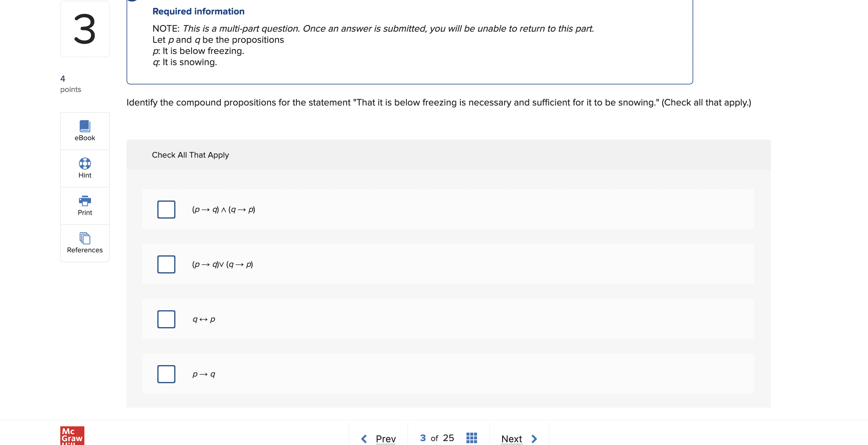868x445 pixels.
Task: Click the Next link
Action: point(511,438)
